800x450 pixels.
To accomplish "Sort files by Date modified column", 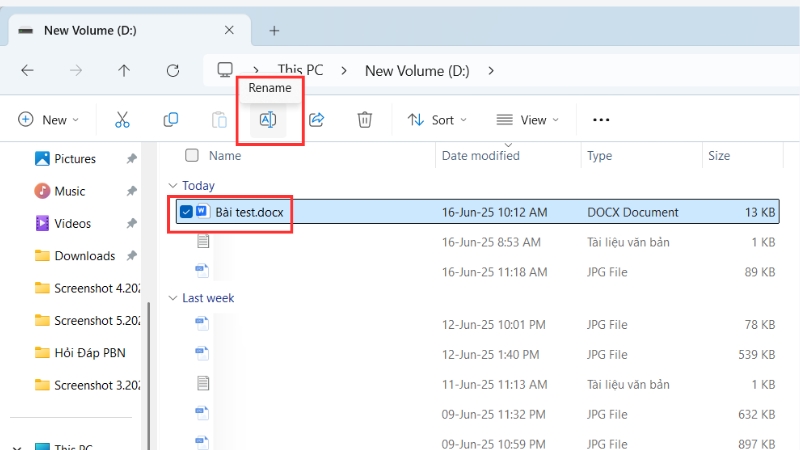I will (480, 156).
